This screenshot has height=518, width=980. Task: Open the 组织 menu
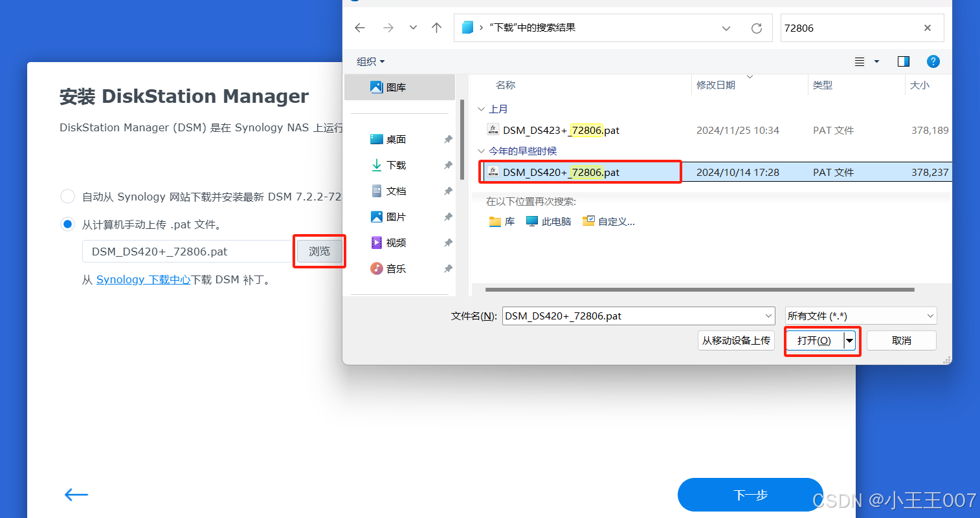pos(371,61)
